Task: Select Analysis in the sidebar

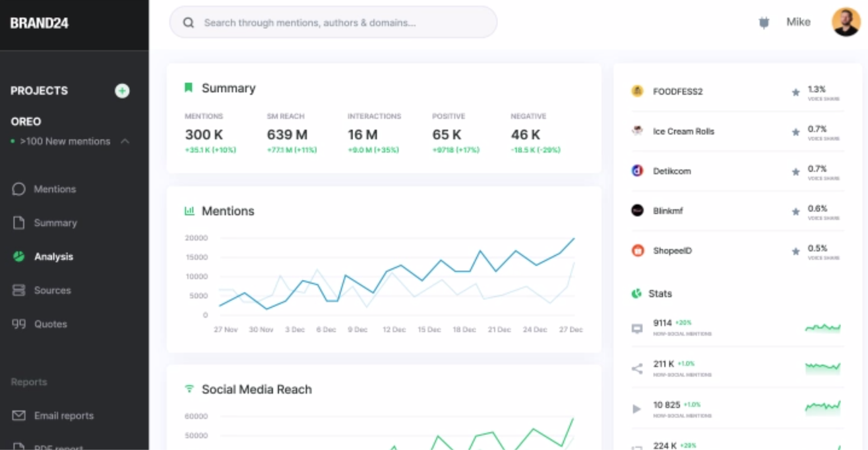Action: [54, 256]
